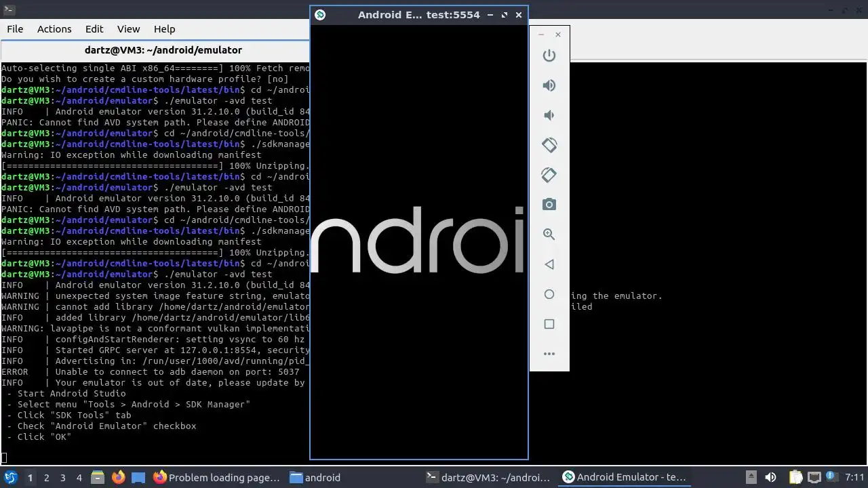This screenshot has width=868, height=488.
Task: Open the terminal Help menu
Action: pos(164,29)
